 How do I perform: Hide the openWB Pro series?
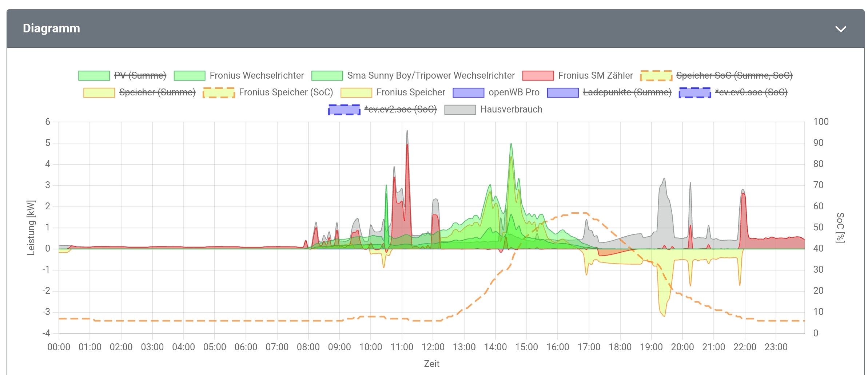click(x=514, y=92)
